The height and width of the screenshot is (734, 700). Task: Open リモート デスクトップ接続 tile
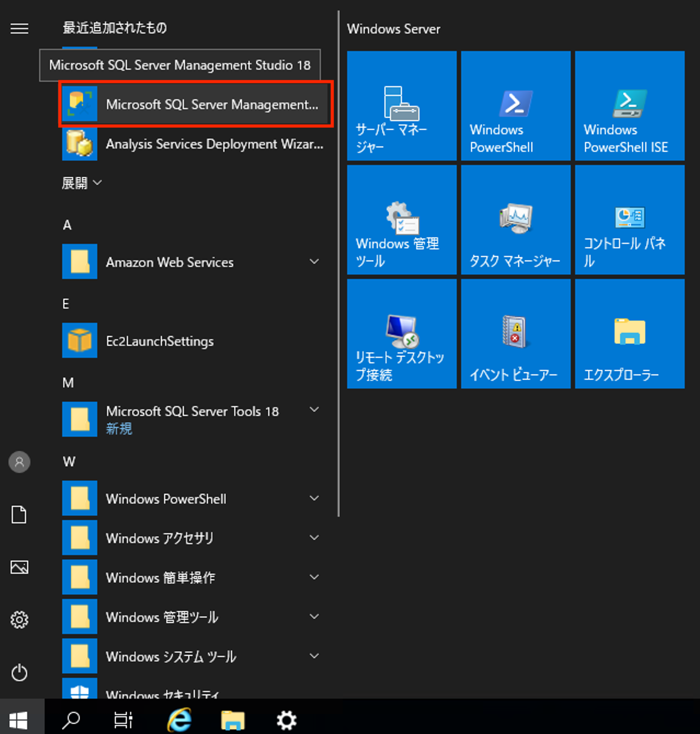401,333
